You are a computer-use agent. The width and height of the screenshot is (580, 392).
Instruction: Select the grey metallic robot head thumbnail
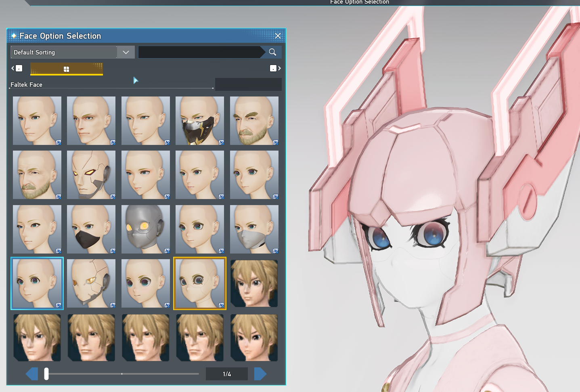[146, 229]
